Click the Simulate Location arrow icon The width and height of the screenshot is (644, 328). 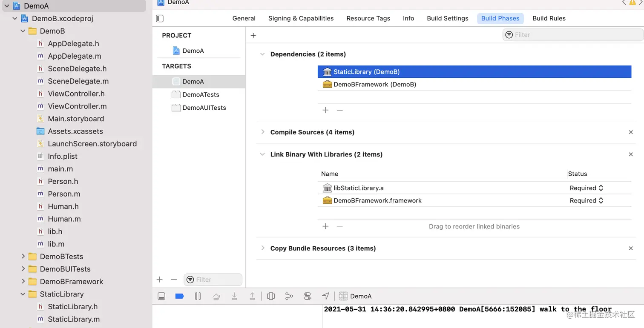(326, 296)
